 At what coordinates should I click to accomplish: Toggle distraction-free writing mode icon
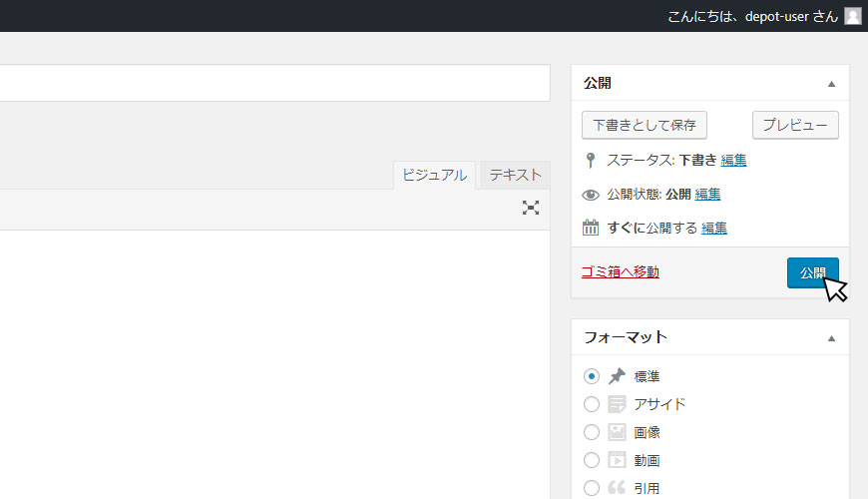pos(531,208)
